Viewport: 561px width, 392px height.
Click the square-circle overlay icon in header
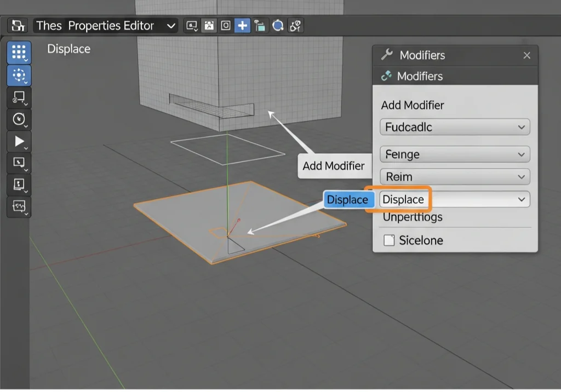point(225,26)
